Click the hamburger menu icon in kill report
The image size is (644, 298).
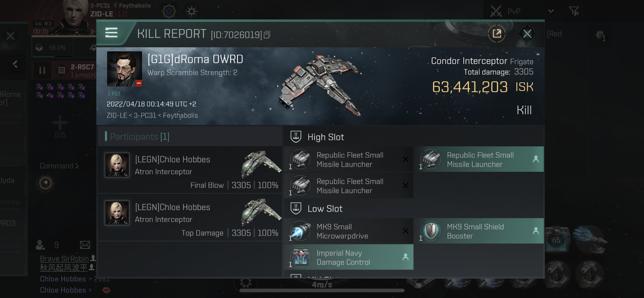(x=111, y=33)
